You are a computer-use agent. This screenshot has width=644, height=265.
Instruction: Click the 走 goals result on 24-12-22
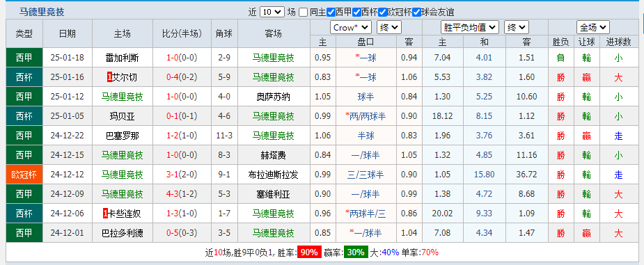point(618,136)
